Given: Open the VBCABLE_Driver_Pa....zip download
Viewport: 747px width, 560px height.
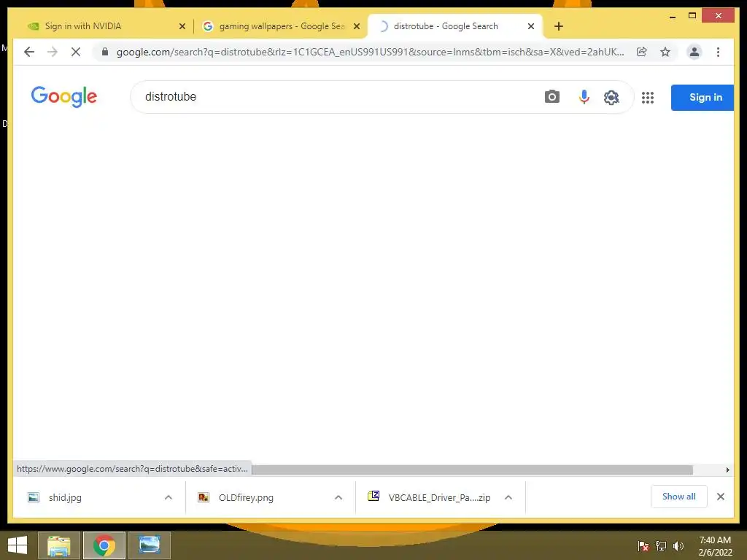Looking at the screenshot, I should coord(429,497).
